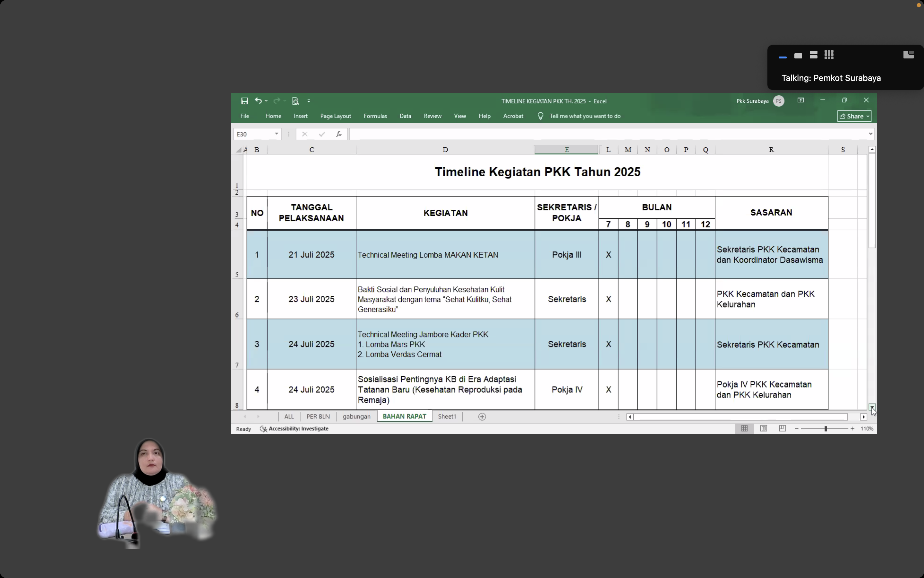Screen dimensions: 924x578
Task: Open the Review ribbon tab
Action: 432,116
